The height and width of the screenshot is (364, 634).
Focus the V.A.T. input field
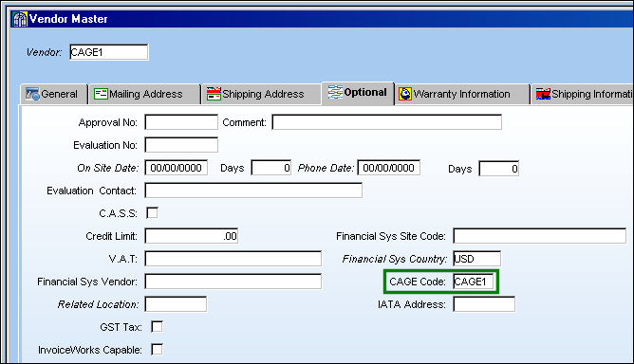[x=233, y=259]
